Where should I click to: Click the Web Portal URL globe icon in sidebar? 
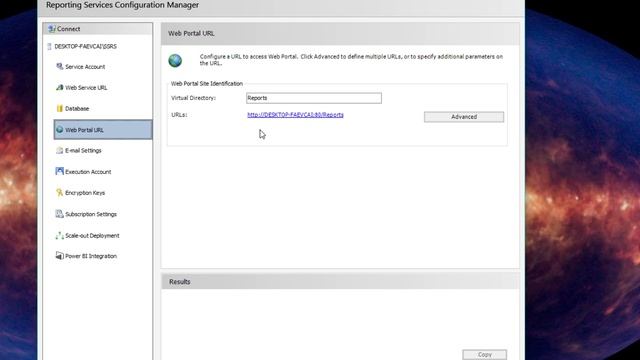pos(60,129)
